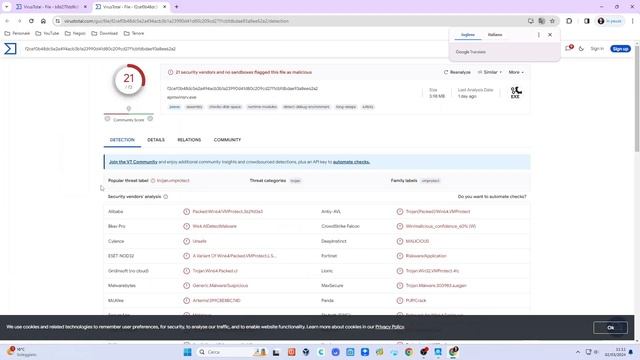The height and width of the screenshot is (360, 640).
Task: Open the YouTube bookmarks folder
Action: pos(47,33)
